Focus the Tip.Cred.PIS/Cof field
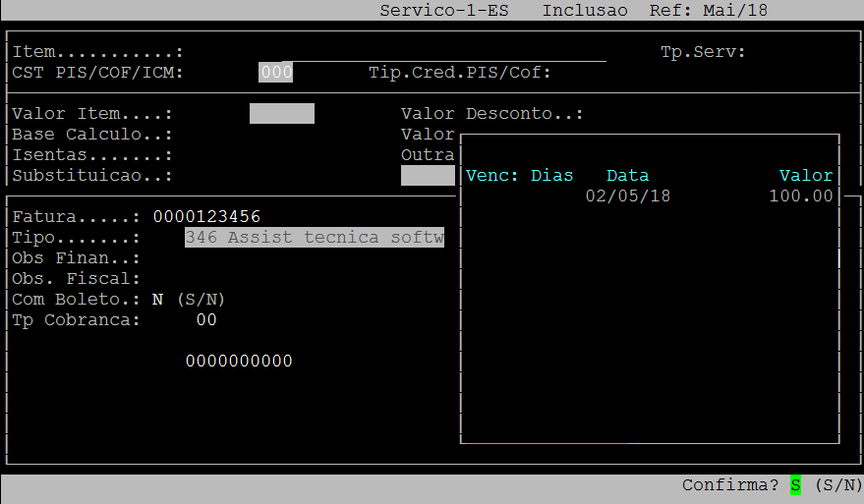This screenshot has width=864, height=504. (x=590, y=73)
